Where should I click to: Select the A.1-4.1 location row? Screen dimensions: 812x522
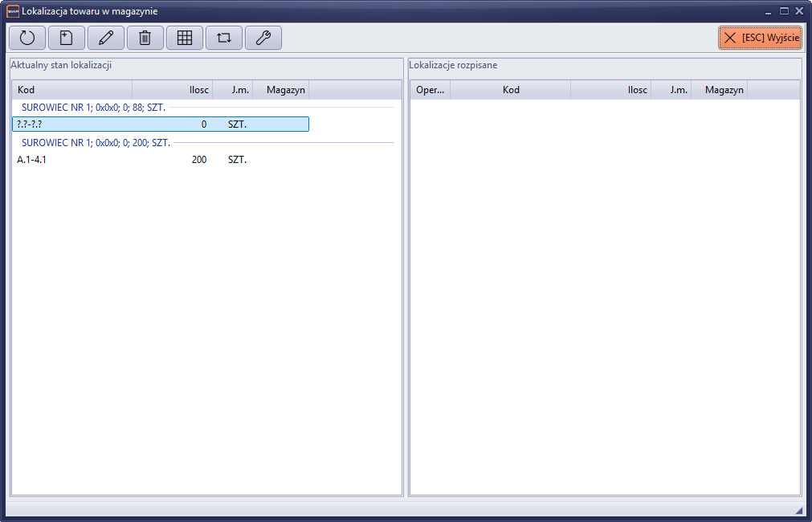[x=161, y=160]
